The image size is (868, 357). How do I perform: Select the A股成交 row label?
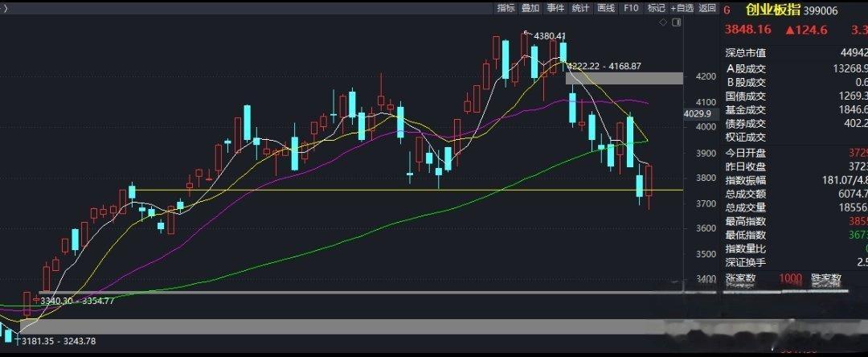coord(746,68)
